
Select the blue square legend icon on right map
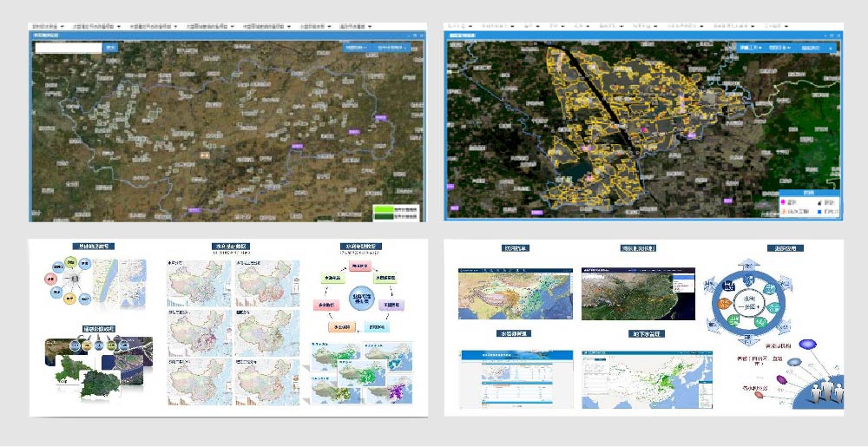coord(818,211)
